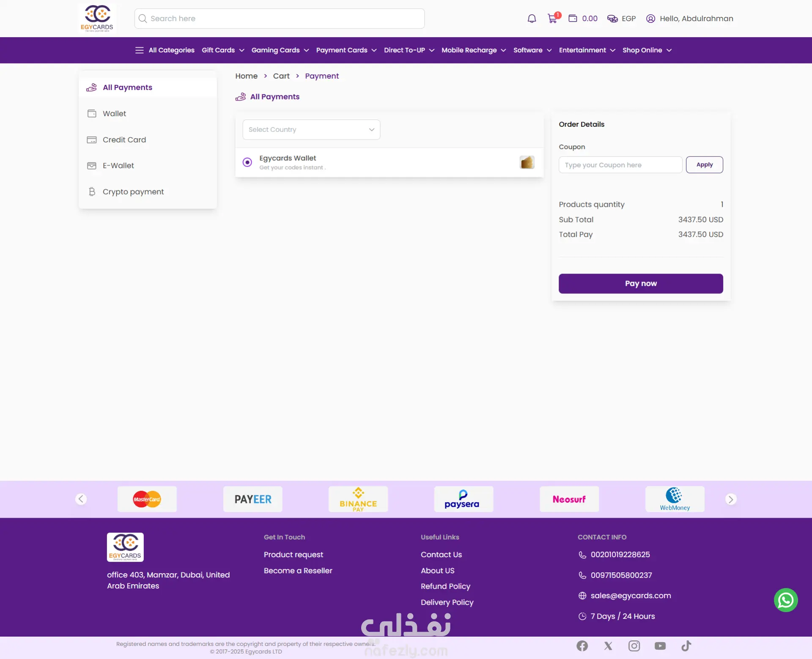Apply the coupon code
This screenshot has width=812, height=659.
coord(704,165)
